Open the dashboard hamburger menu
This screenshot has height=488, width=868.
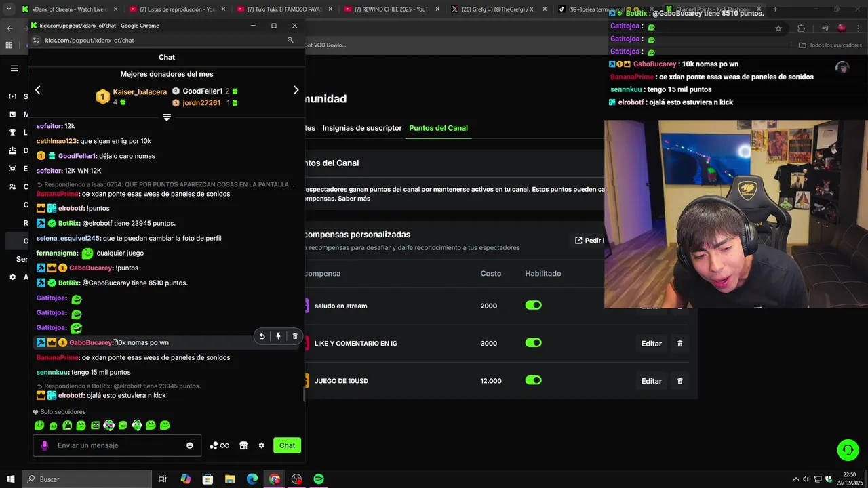point(14,68)
